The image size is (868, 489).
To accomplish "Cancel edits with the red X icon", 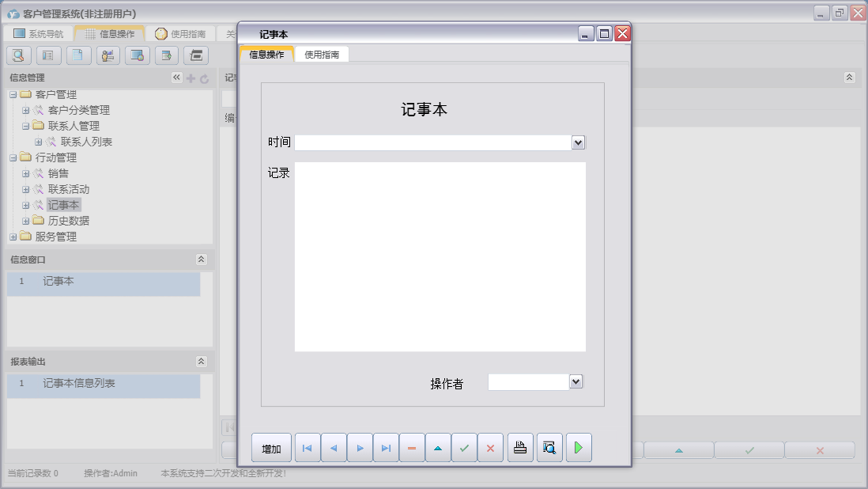I will (490, 447).
